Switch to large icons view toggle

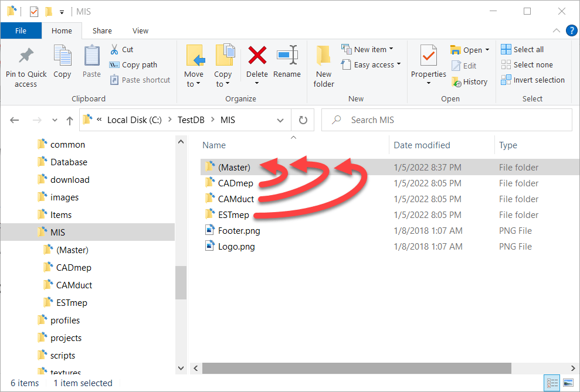click(x=568, y=383)
